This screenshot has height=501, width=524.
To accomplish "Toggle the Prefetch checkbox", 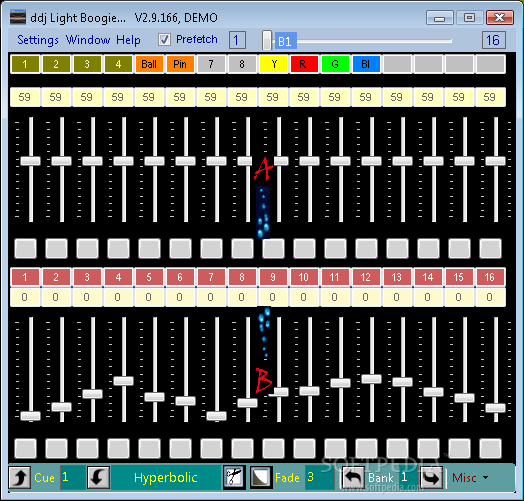I will (164, 39).
